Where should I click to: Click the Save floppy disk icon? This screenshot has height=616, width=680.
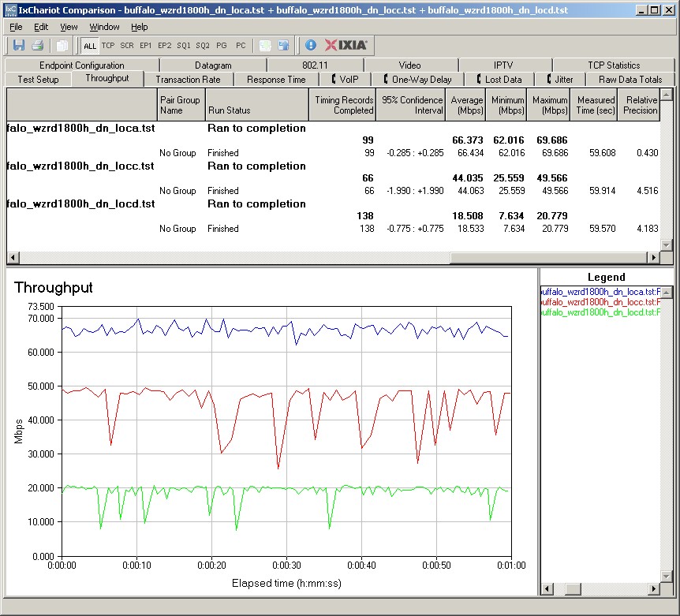pyautogui.click(x=19, y=45)
